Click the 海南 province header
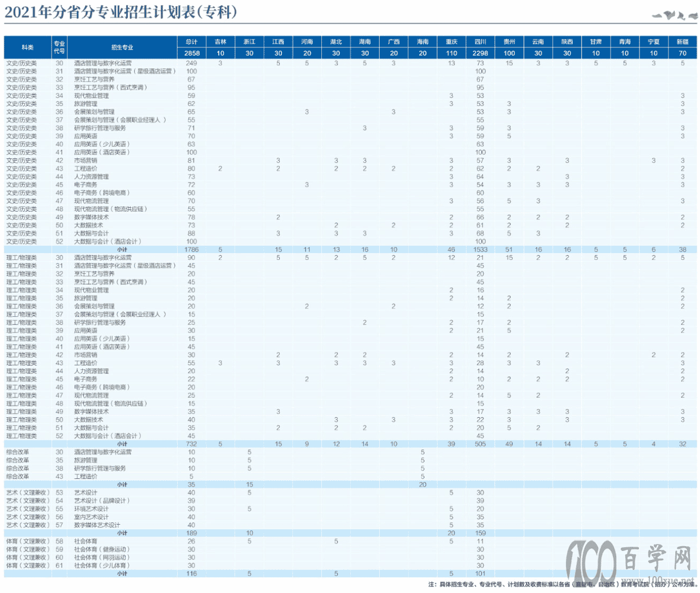Image resolution: width=700 pixels, height=593 pixels. 423,42
